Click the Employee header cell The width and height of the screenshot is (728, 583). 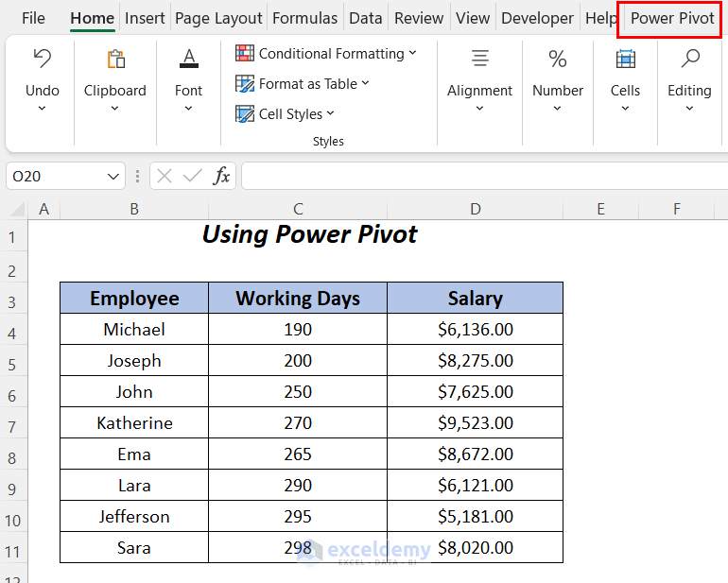(x=134, y=298)
